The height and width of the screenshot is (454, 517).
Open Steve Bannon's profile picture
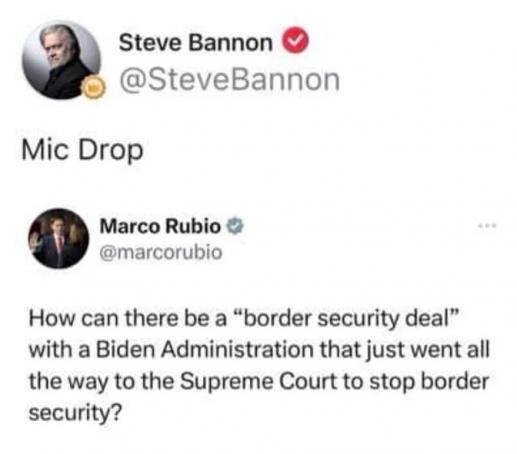click(61, 60)
